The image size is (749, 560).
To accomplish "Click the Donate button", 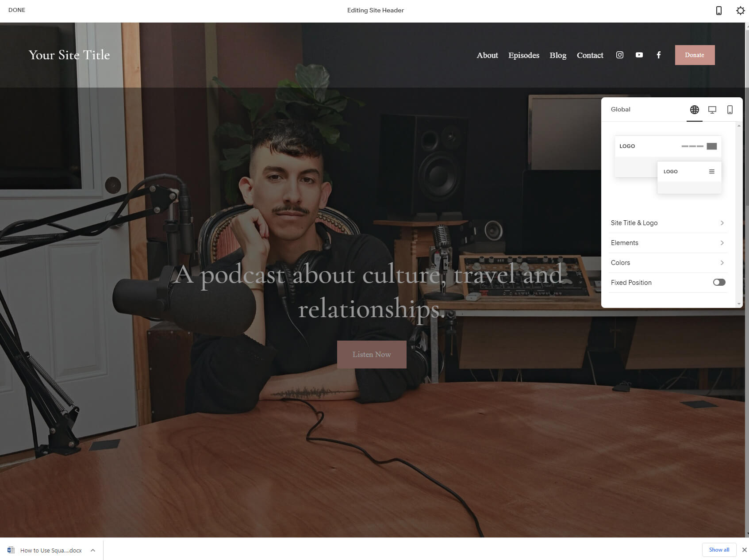I will [695, 55].
